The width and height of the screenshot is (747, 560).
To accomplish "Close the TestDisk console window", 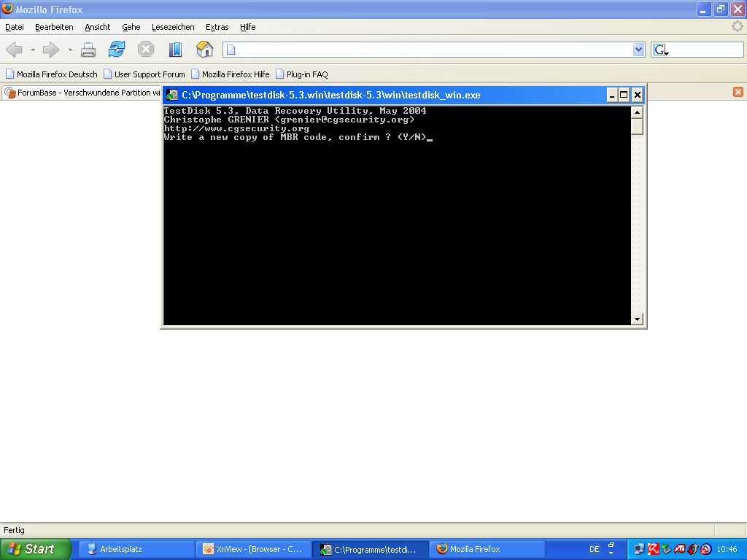I will 637,96.
